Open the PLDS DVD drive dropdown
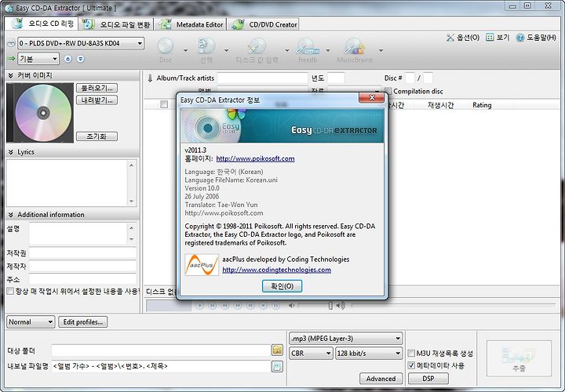The width and height of the screenshot is (565, 392). click(x=81, y=43)
